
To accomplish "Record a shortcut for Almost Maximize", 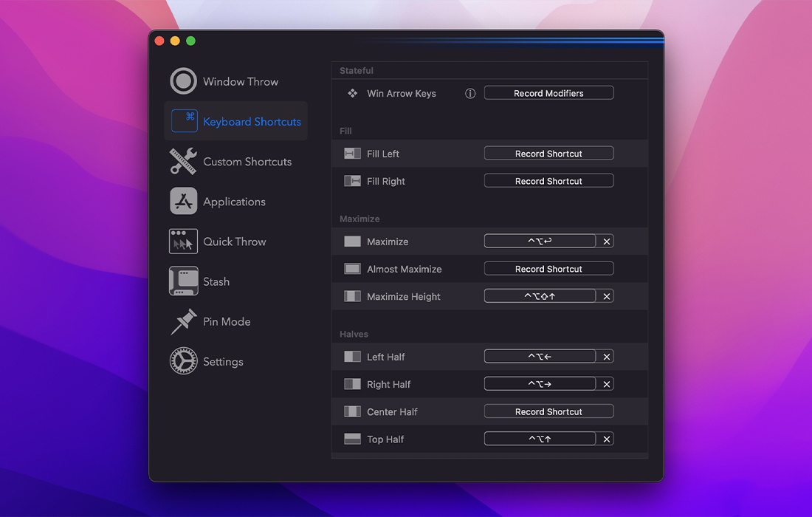I will pyautogui.click(x=549, y=269).
